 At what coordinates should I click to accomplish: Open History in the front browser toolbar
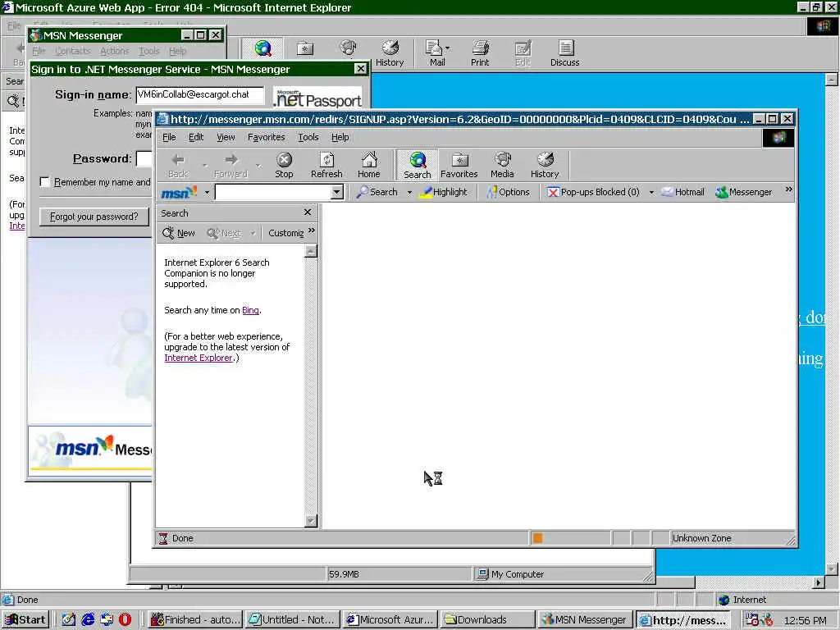pyautogui.click(x=545, y=165)
